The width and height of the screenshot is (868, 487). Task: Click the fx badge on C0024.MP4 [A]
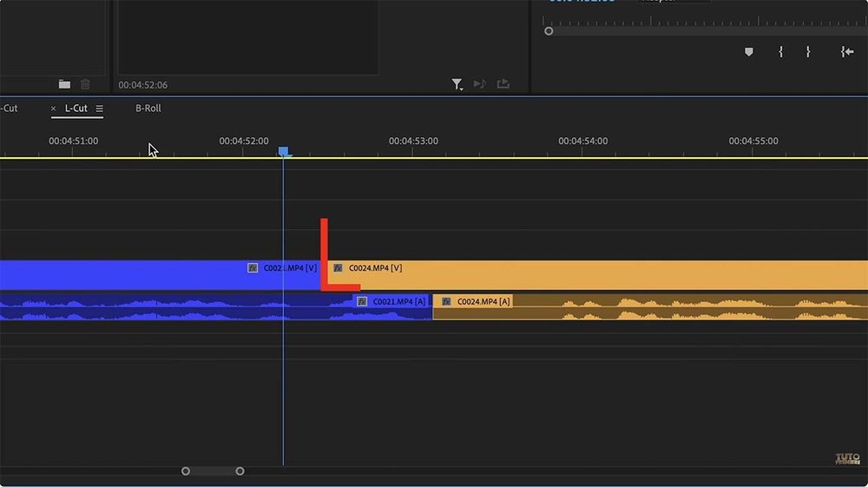tap(446, 301)
